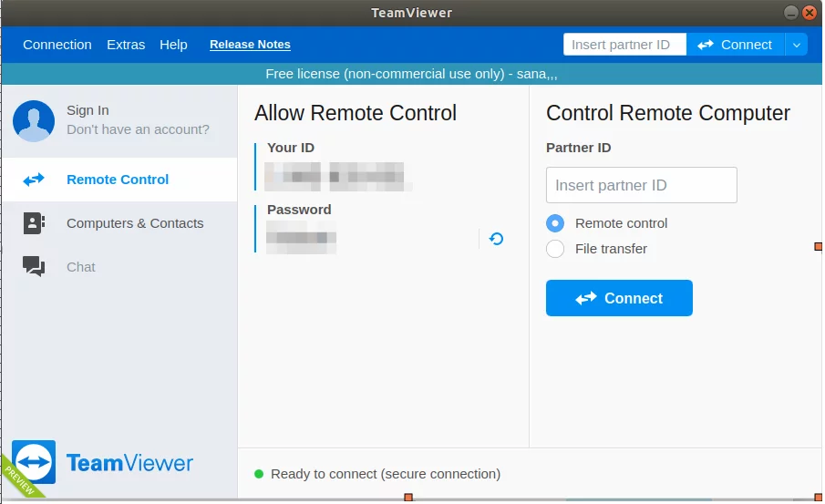This screenshot has width=825, height=504.
Task: Open the Connection menu
Action: coord(57,45)
